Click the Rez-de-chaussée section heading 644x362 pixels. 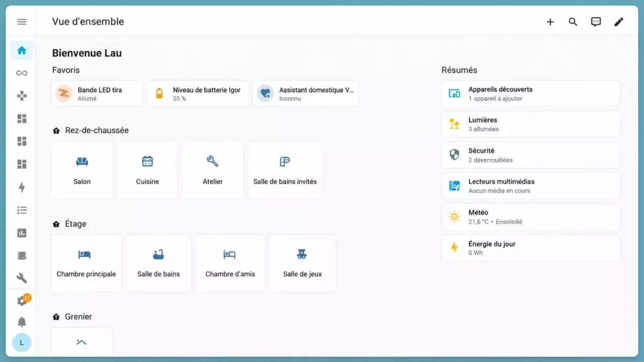pyautogui.click(x=97, y=130)
